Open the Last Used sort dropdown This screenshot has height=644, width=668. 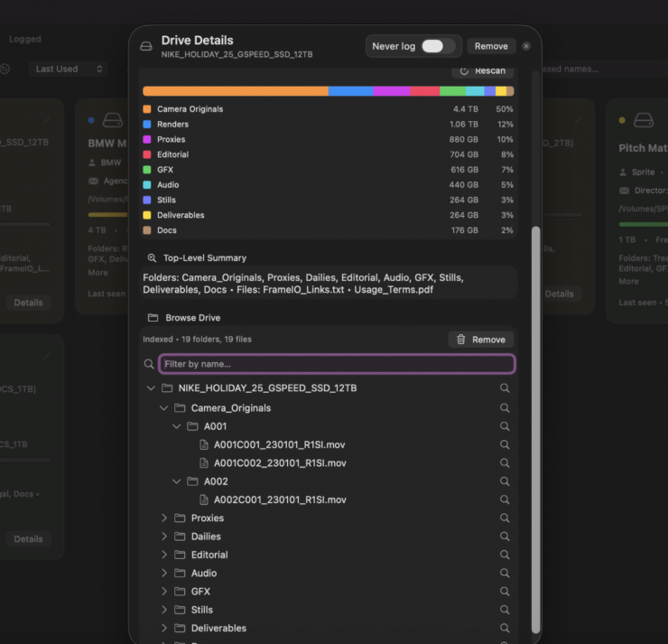pyautogui.click(x=68, y=69)
